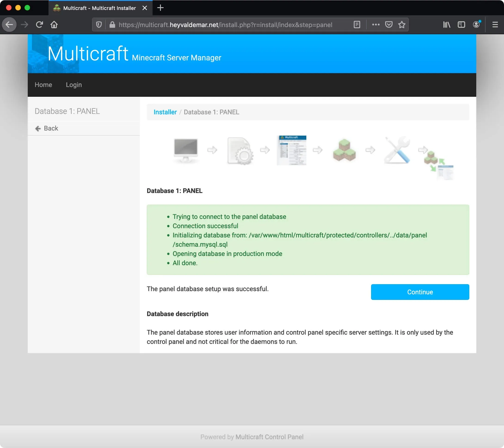Open tracking protection shield info
The height and width of the screenshot is (448, 504).
[x=99, y=25]
